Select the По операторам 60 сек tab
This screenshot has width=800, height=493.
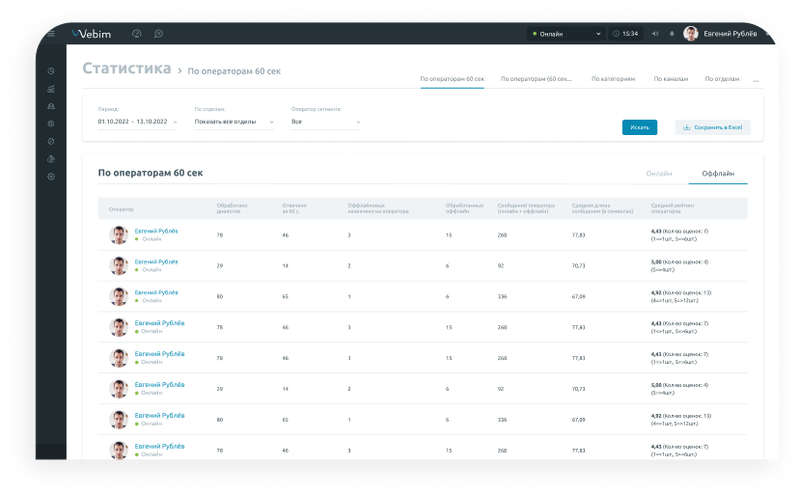click(x=452, y=79)
